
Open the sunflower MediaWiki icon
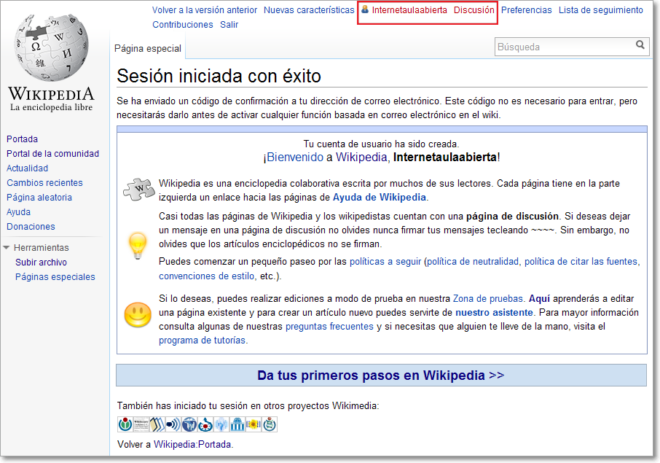(253, 424)
